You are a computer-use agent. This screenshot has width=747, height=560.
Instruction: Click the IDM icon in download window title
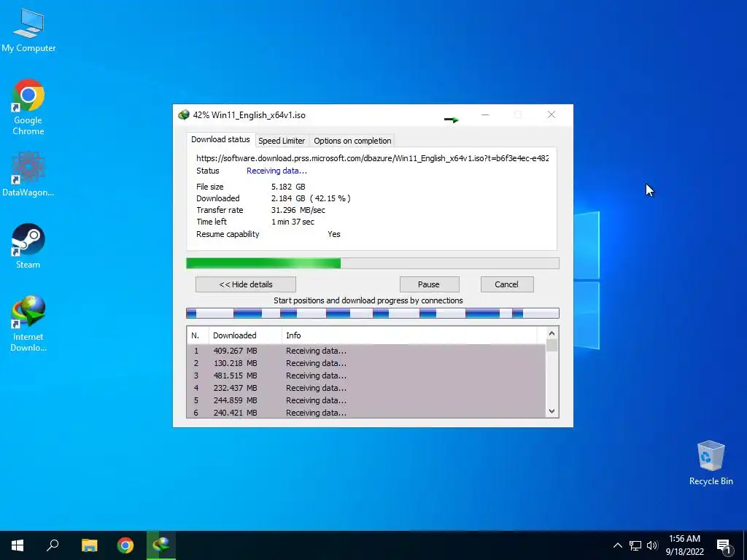click(x=183, y=114)
